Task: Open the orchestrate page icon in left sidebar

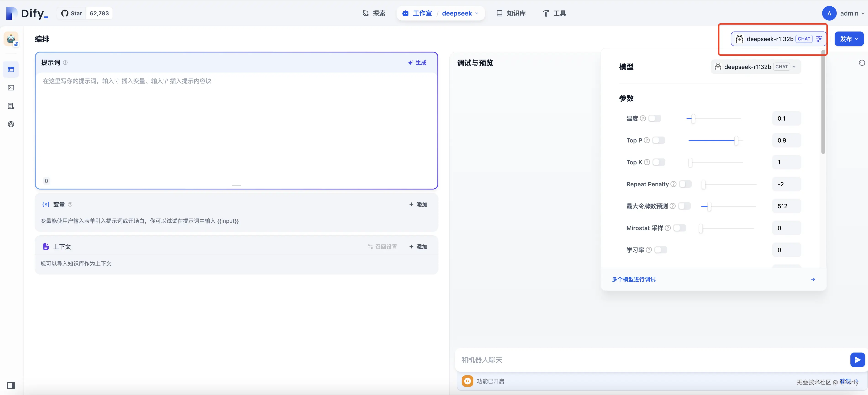Action: pos(11,69)
